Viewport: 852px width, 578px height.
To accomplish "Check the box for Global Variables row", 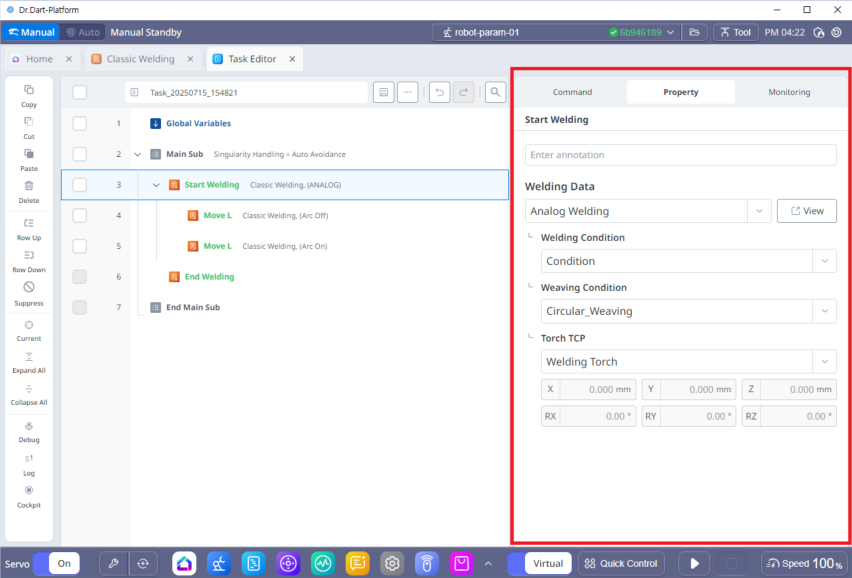I will pyautogui.click(x=80, y=124).
